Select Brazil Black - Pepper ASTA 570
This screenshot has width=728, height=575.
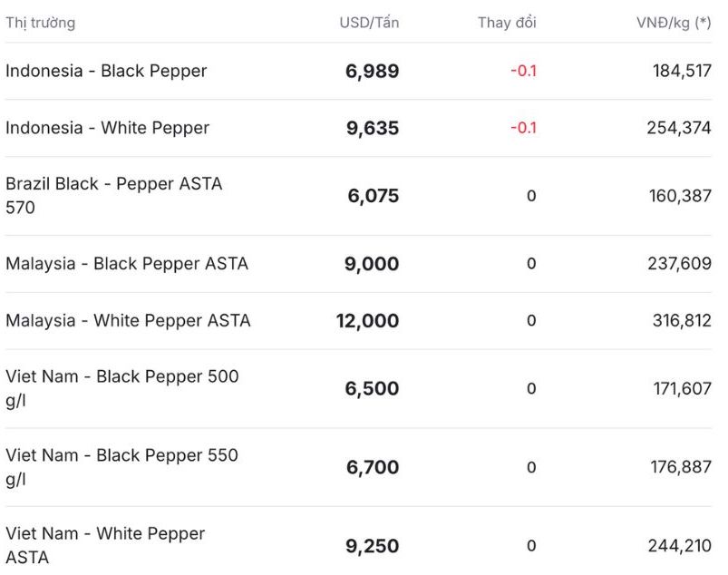tap(113, 195)
